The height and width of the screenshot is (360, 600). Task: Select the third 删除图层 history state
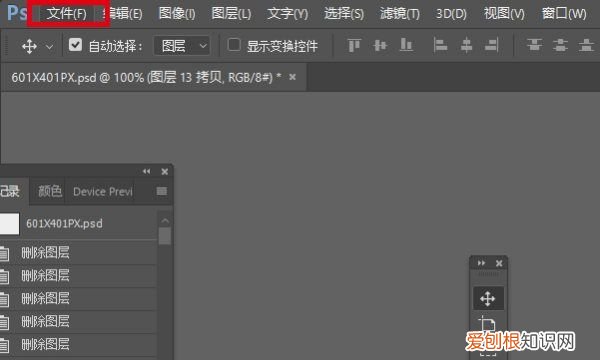(x=78, y=299)
